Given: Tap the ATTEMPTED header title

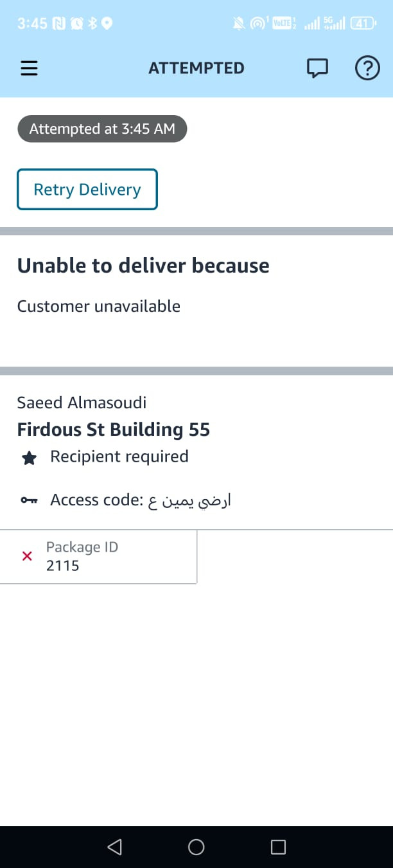Looking at the screenshot, I should pos(197,68).
